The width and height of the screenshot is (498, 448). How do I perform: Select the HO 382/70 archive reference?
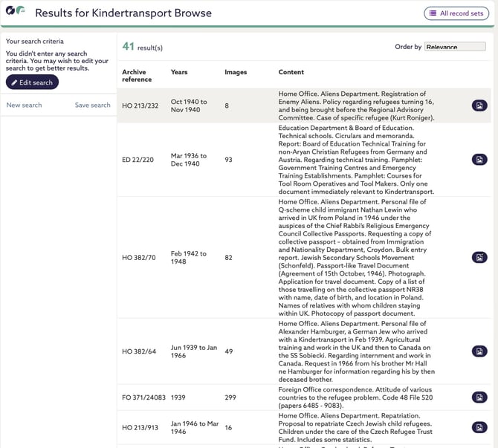[x=139, y=258]
